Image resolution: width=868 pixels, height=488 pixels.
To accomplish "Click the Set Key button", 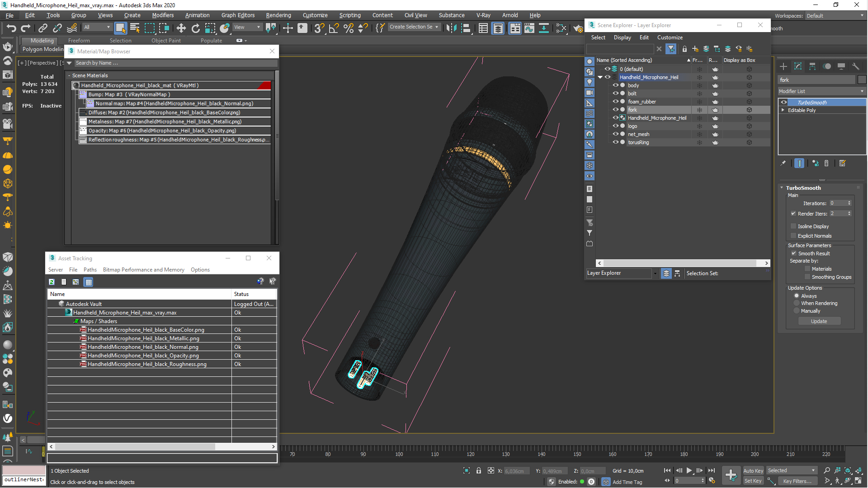I will (x=753, y=481).
